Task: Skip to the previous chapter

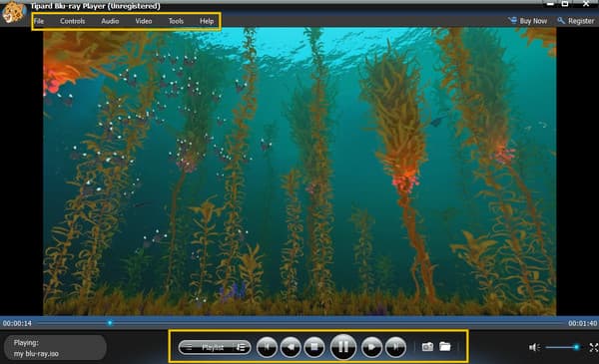Action: tap(267, 347)
